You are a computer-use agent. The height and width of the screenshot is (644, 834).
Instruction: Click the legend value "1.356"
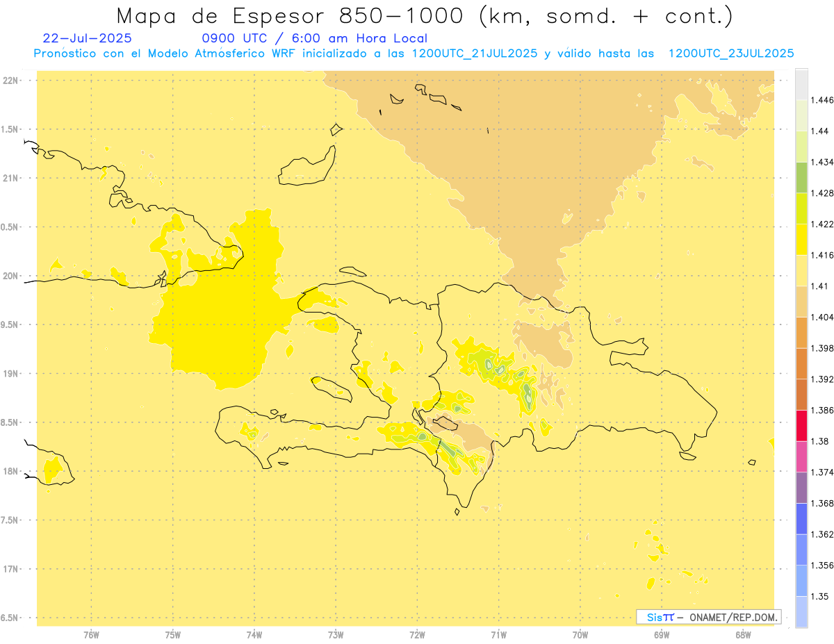pos(821,565)
